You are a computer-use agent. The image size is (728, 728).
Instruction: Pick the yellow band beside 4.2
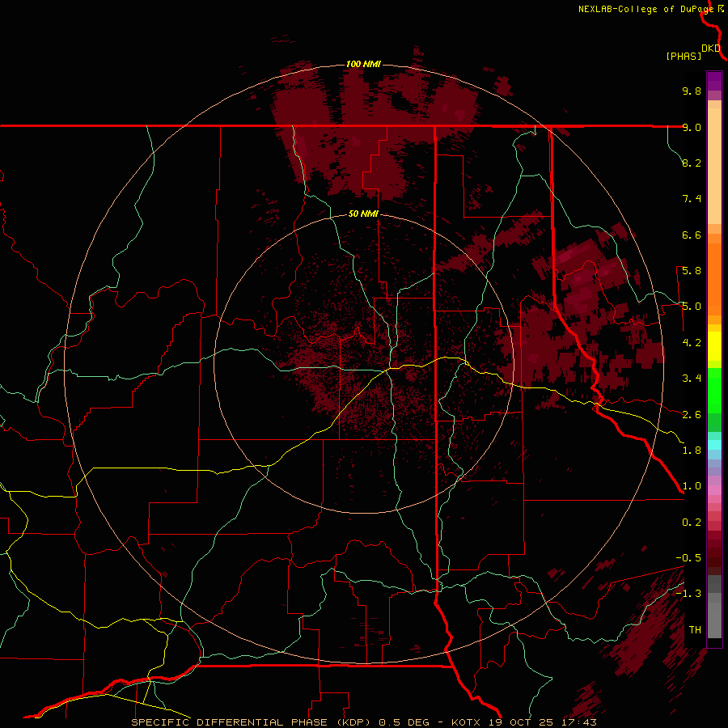pos(714,346)
